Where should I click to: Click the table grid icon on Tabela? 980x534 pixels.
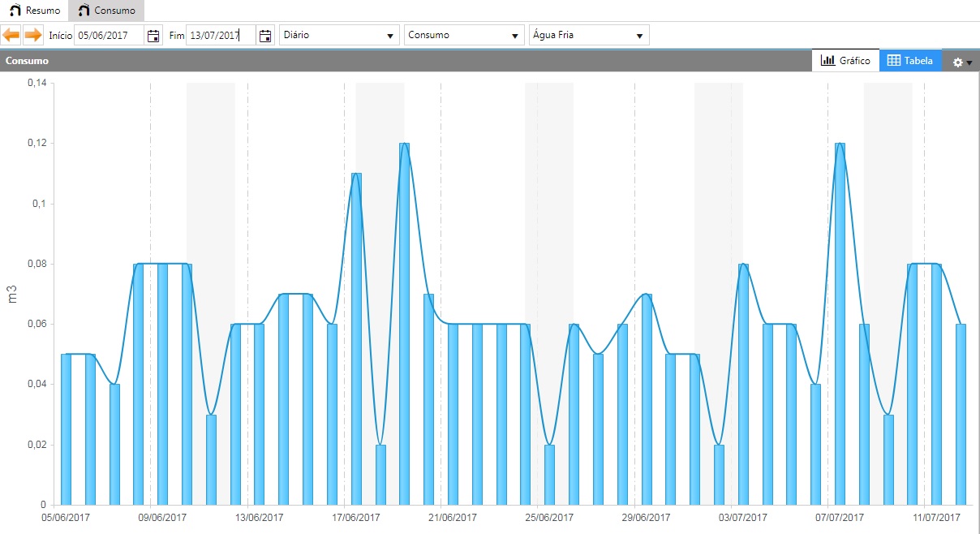pyautogui.click(x=894, y=61)
